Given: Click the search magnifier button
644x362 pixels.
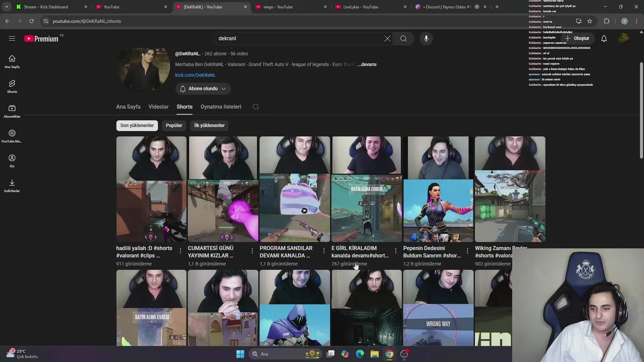Looking at the screenshot, I should click(404, 38).
